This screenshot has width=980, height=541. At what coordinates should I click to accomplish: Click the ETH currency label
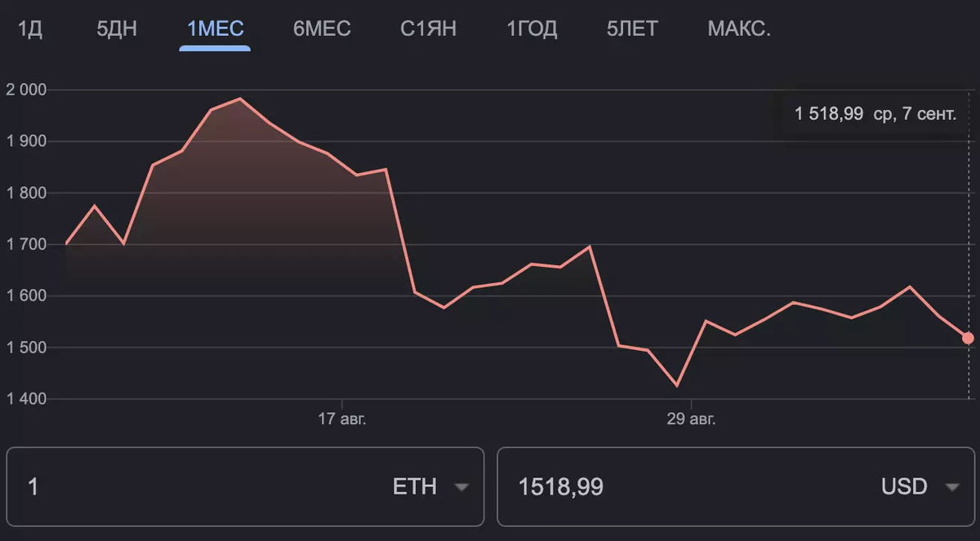click(x=415, y=487)
